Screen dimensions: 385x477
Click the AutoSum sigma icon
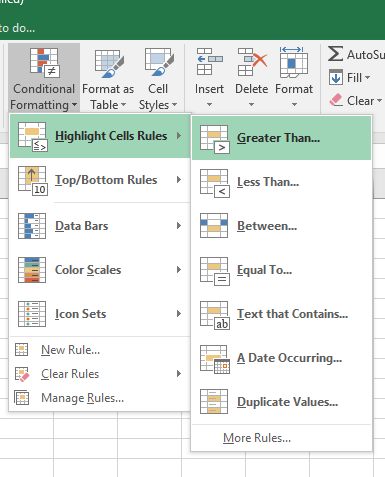335,54
